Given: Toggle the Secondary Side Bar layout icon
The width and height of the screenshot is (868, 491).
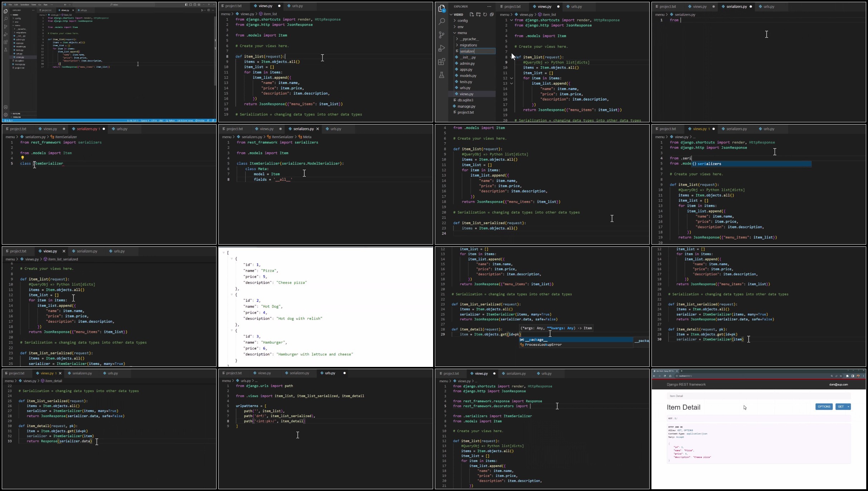Looking at the screenshot, I should pos(195,5).
